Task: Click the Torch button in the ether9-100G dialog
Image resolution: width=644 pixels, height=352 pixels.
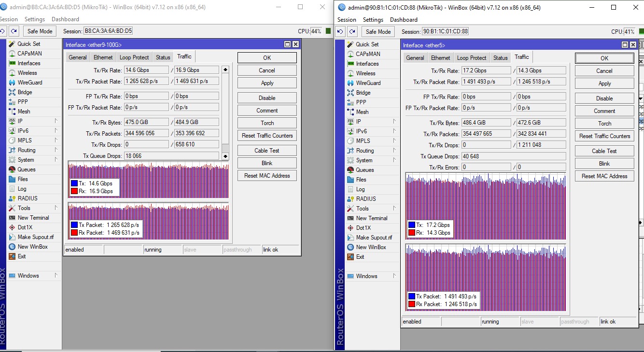Action: tap(267, 123)
